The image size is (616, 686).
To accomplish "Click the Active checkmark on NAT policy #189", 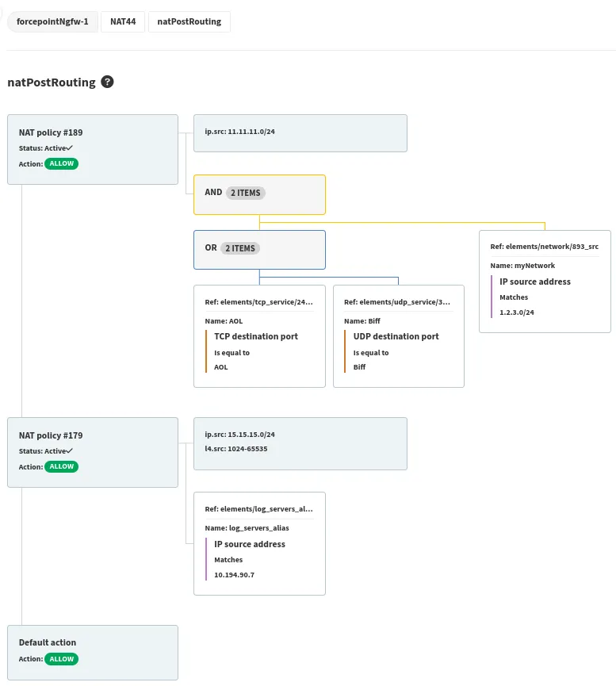I will coord(71,148).
